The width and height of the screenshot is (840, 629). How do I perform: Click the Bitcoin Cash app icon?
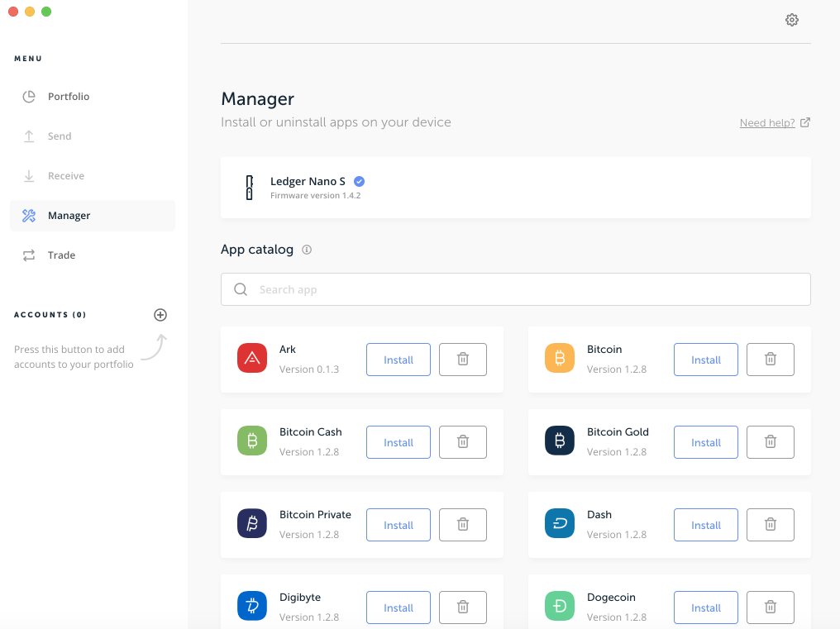click(x=252, y=441)
